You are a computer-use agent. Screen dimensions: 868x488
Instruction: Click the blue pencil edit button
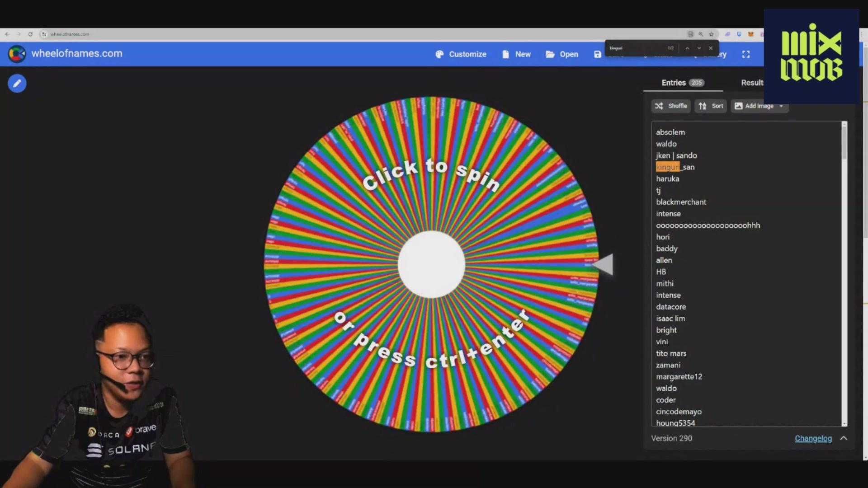(17, 84)
